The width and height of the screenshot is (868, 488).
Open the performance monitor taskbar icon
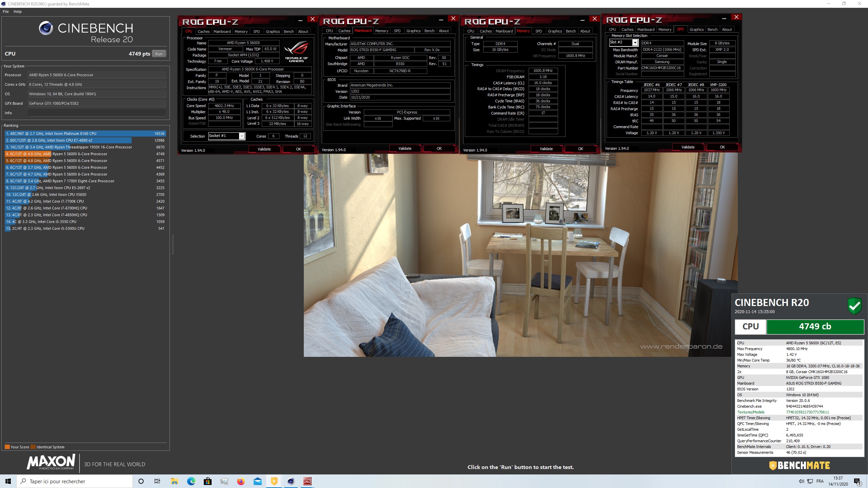click(x=224, y=481)
